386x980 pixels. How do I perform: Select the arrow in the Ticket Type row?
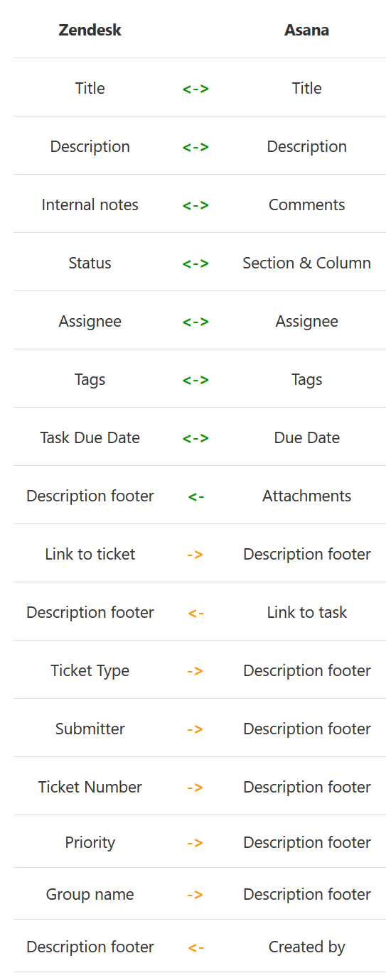click(x=195, y=671)
